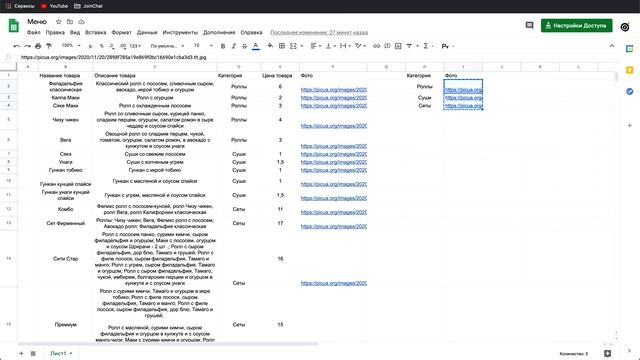Open the zoom 100% dropdown

pyautogui.click(x=71, y=46)
